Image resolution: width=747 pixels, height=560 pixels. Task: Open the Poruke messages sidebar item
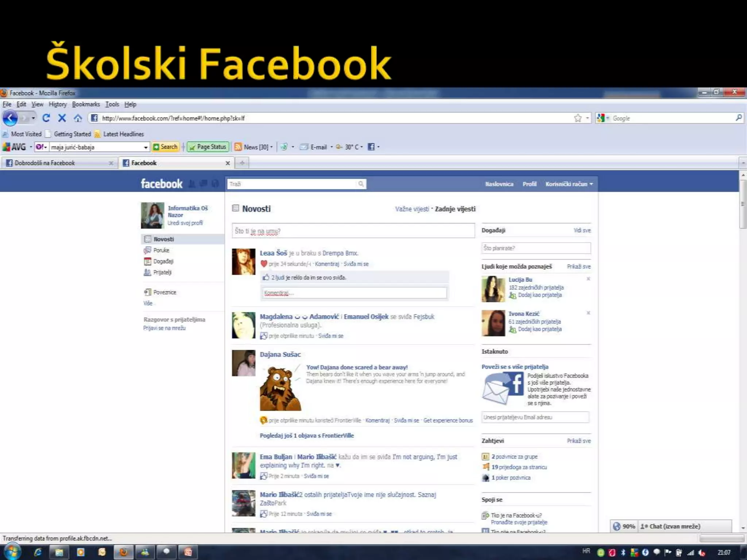coord(161,250)
